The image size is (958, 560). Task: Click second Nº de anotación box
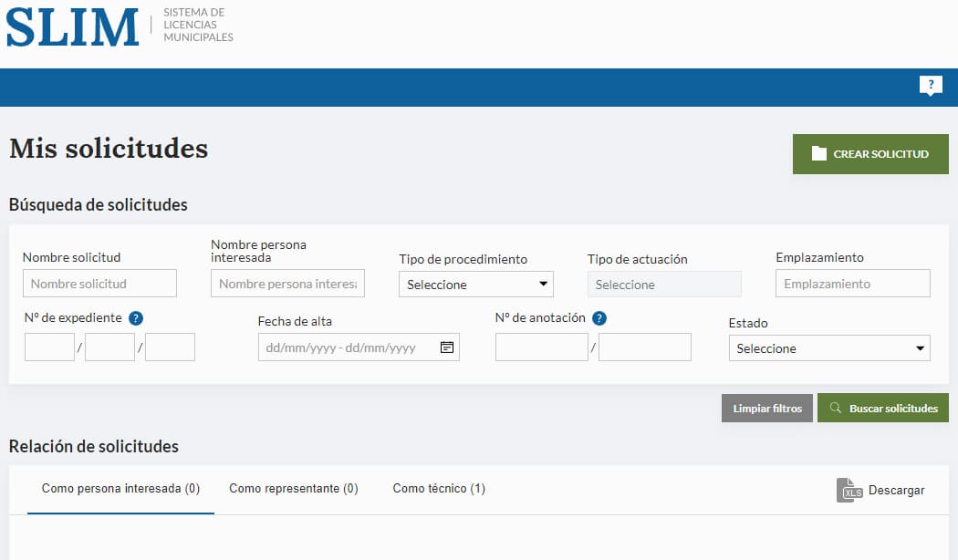pyautogui.click(x=644, y=347)
